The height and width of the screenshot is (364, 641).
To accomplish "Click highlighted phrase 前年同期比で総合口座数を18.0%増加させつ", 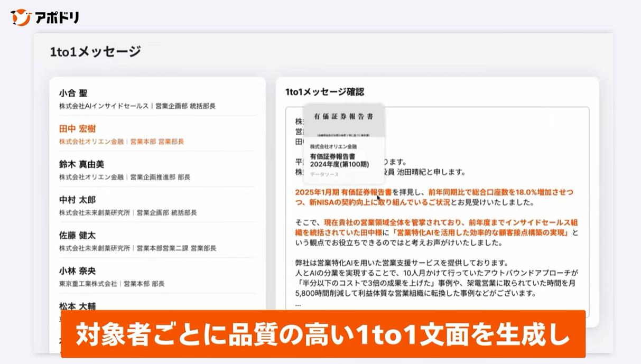I will [x=501, y=192].
